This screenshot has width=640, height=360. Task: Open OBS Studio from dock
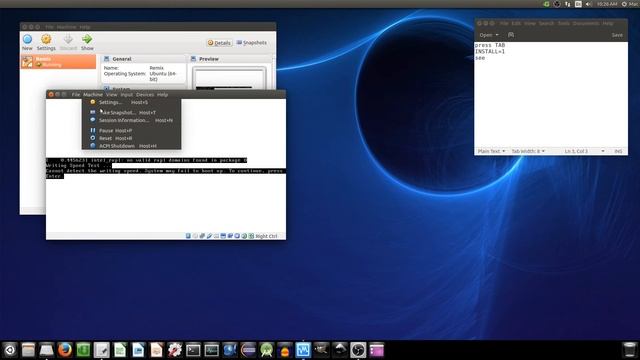[358, 350]
